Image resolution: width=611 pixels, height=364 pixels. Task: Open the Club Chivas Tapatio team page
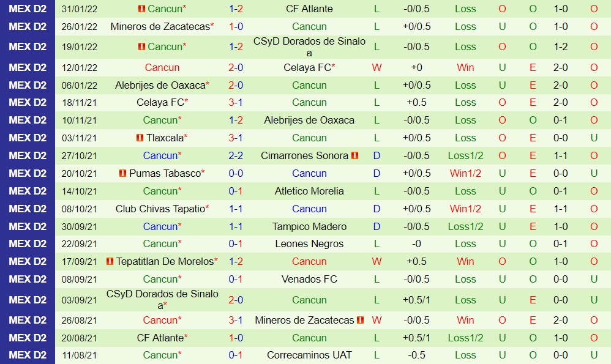click(x=160, y=209)
